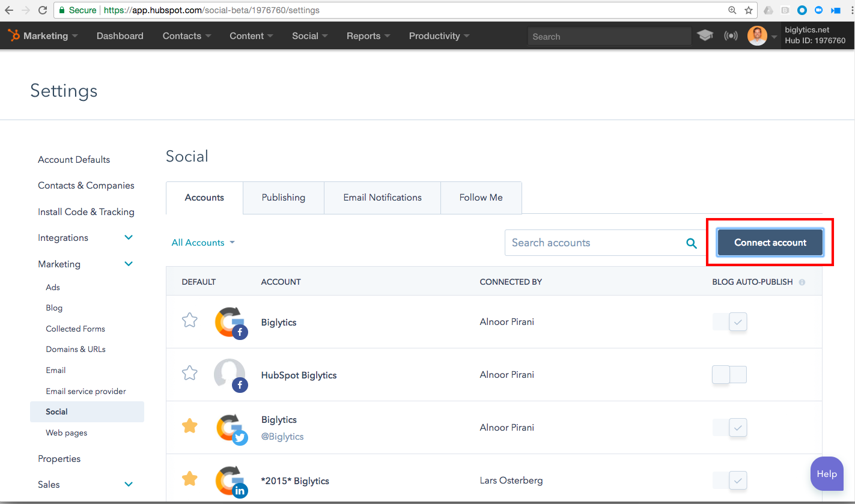This screenshot has width=855, height=504.
Task: Open the user account menu arrow
Action: pyautogui.click(x=774, y=37)
